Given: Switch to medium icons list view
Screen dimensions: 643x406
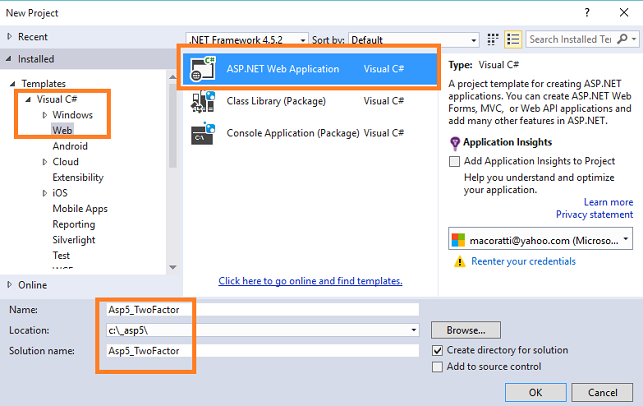Looking at the screenshot, I should tap(513, 39).
